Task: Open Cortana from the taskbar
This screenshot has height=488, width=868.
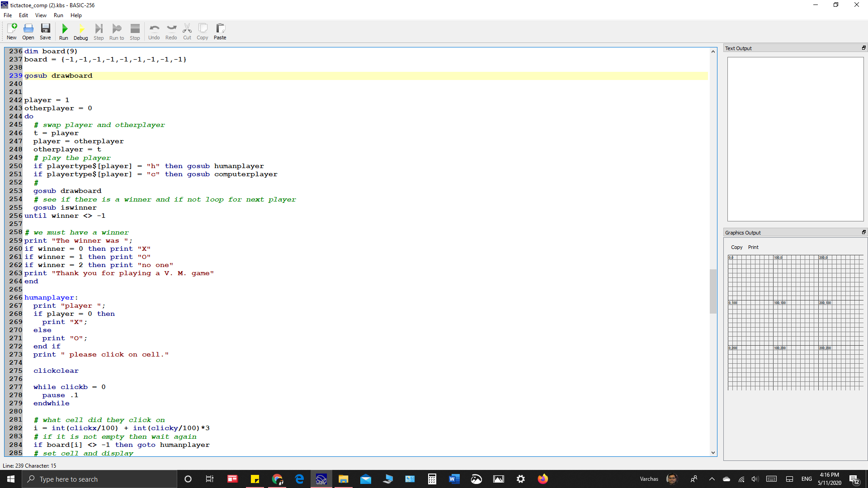Action: coord(188,479)
